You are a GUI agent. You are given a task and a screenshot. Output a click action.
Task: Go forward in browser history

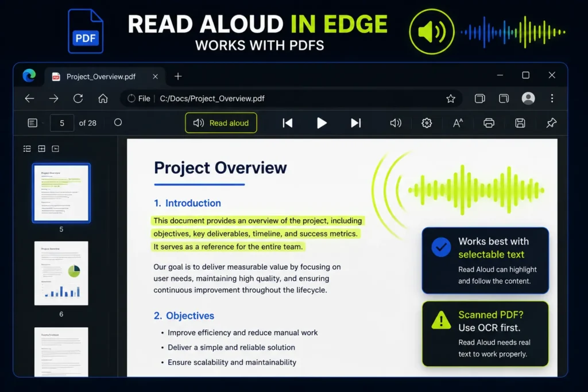tap(53, 99)
